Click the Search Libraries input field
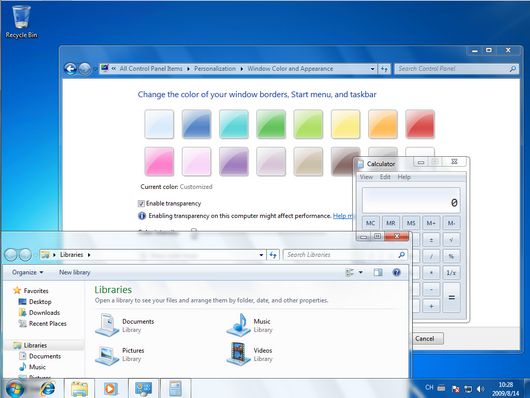The height and width of the screenshot is (398, 530). pos(345,255)
